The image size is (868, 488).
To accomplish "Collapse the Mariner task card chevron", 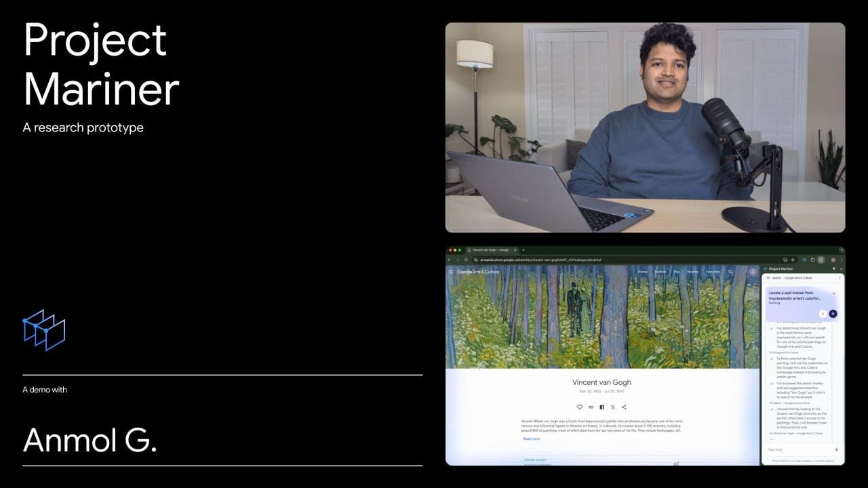I will click(x=833, y=293).
